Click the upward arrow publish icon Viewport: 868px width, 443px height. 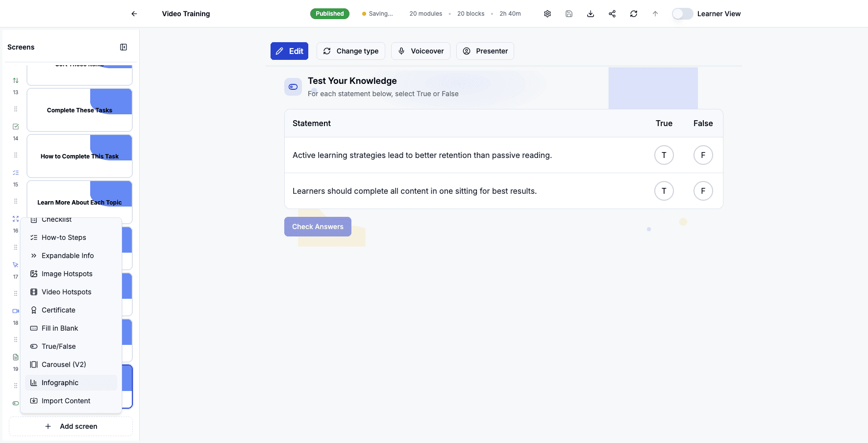655,14
